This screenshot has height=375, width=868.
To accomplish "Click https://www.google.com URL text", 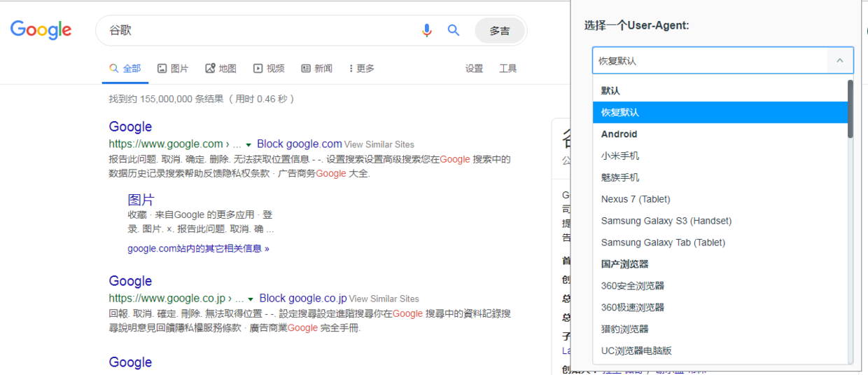I will [x=166, y=144].
